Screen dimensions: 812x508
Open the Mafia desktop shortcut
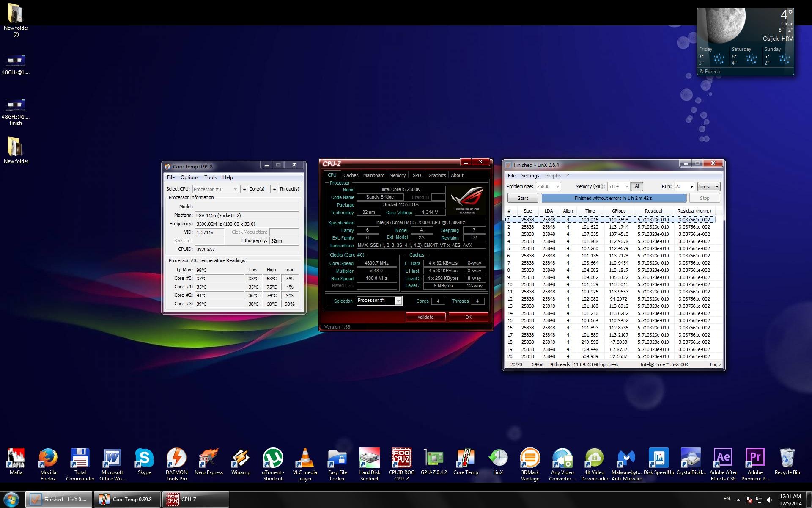16,461
